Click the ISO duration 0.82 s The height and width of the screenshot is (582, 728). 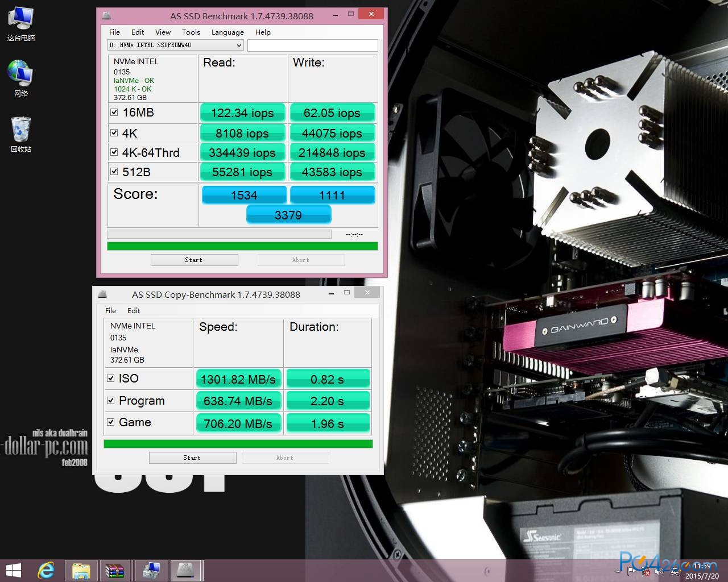coord(328,379)
